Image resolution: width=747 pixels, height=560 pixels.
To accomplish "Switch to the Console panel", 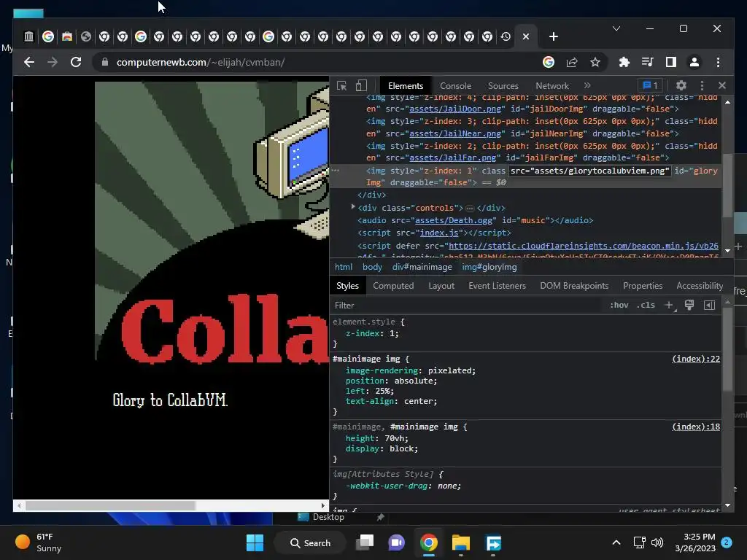I will tap(455, 86).
